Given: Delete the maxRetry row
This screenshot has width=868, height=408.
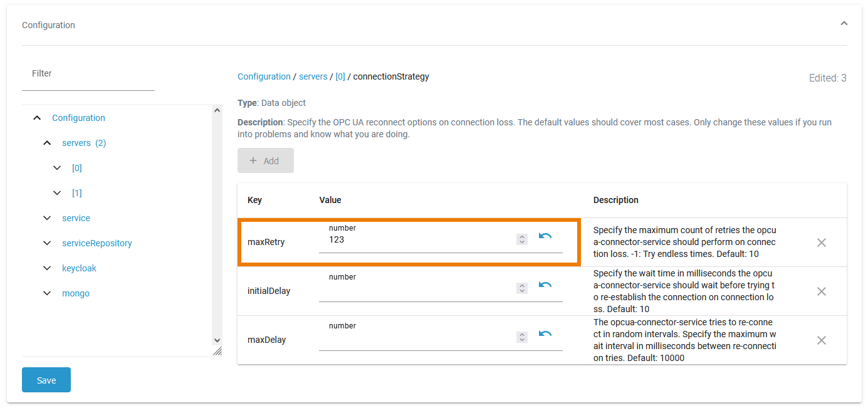Looking at the screenshot, I should pos(821,243).
